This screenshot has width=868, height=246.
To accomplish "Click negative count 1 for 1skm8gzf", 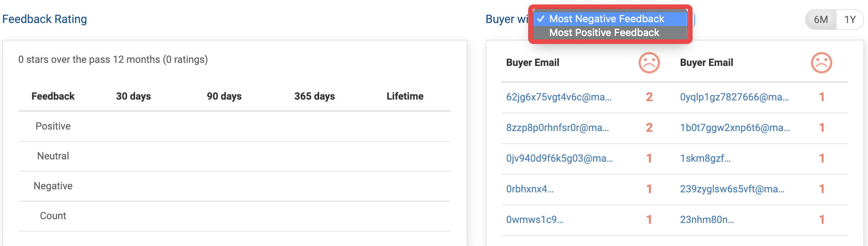I will tap(821, 158).
